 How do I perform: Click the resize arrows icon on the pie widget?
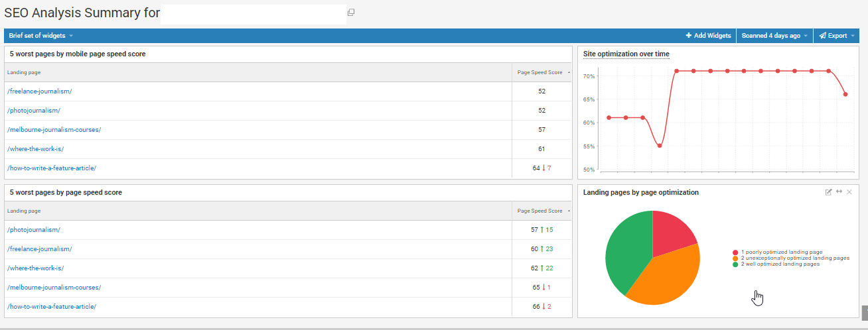pos(839,192)
